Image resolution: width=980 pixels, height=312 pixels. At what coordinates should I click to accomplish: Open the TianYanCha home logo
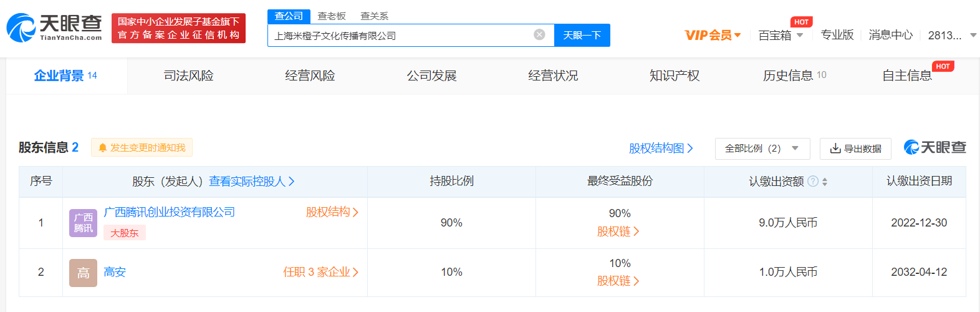[54, 28]
